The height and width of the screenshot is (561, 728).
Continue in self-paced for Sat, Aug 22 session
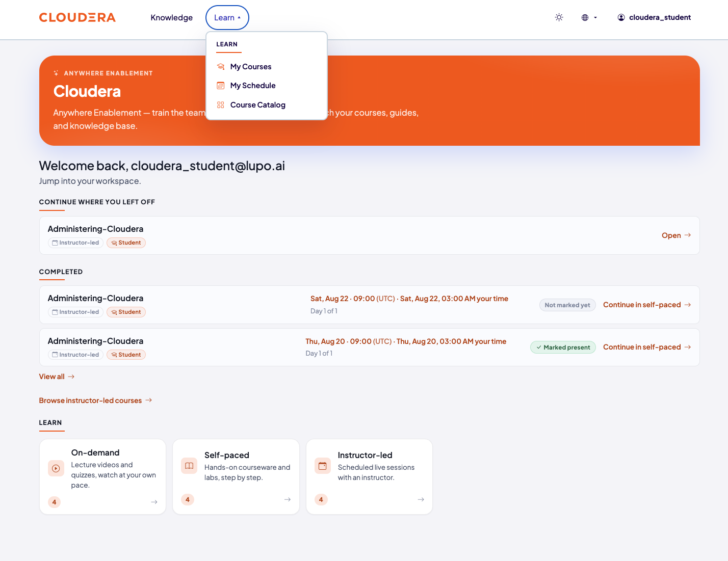pyautogui.click(x=647, y=305)
